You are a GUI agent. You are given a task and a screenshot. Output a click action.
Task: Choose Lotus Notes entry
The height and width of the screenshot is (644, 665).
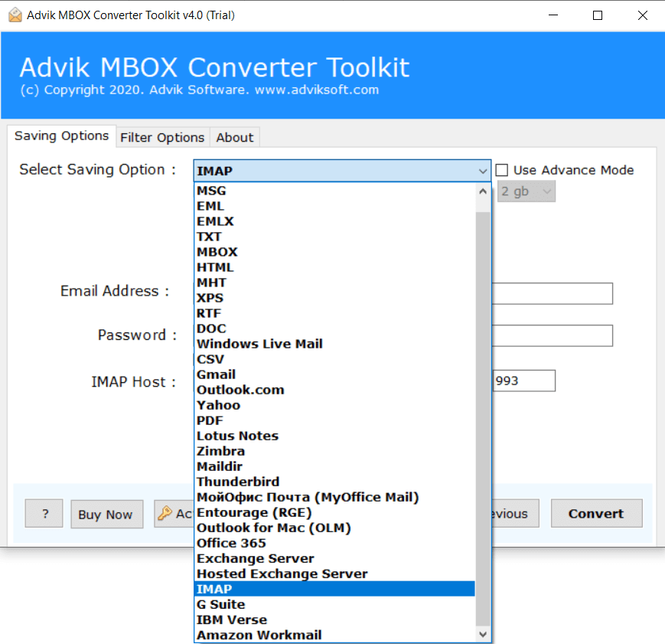point(335,436)
